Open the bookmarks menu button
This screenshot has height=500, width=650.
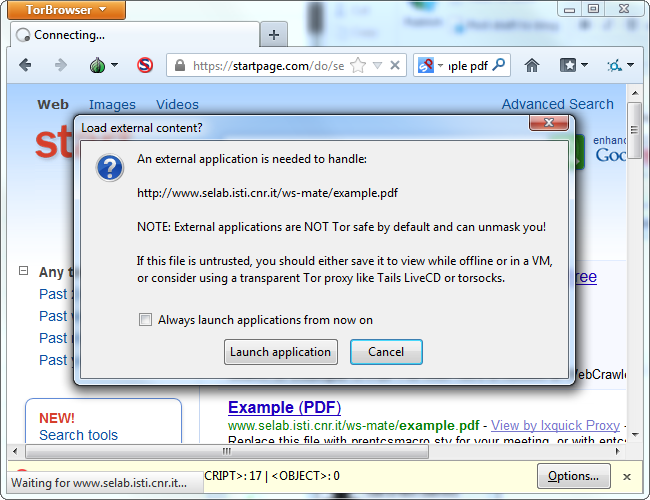point(568,65)
